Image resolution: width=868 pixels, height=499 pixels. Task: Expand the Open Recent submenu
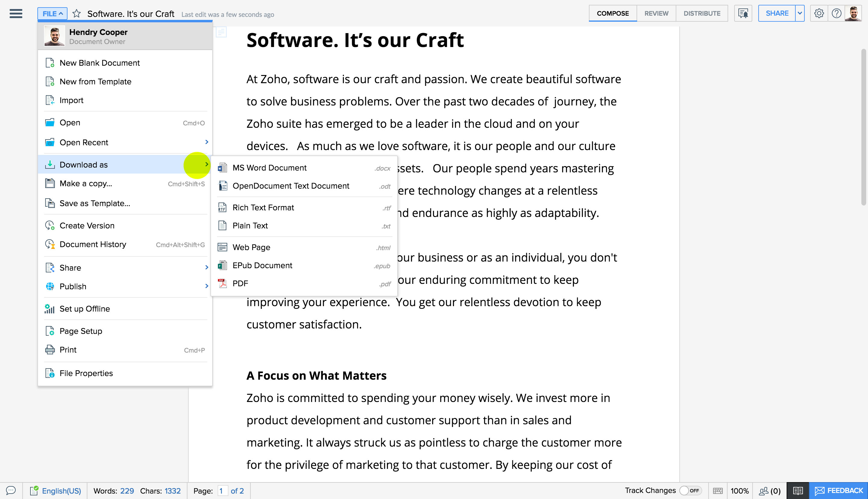(x=206, y=142)
